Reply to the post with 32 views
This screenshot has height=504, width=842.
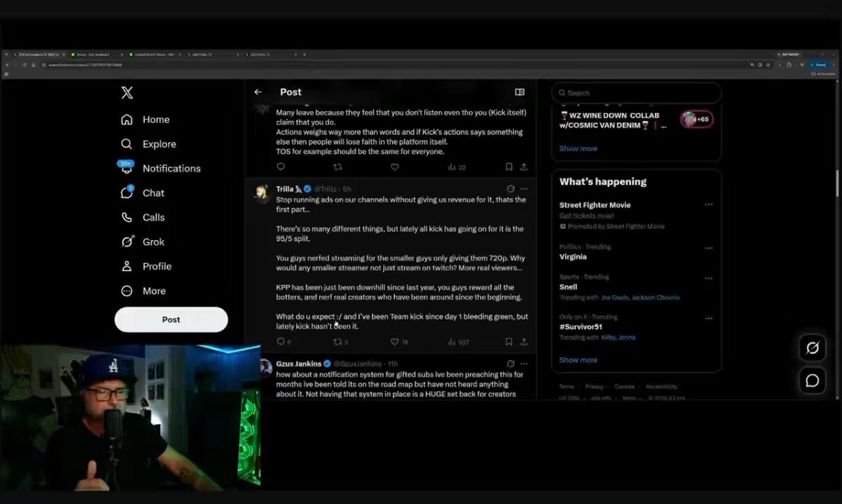pyautogui.click(x=281, y=167)
